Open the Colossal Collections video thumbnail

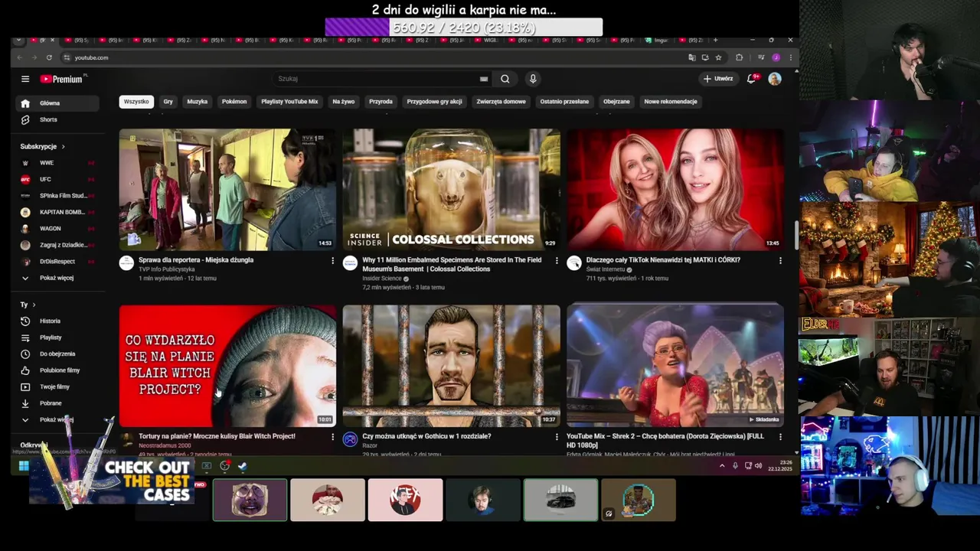click(452, 190)
